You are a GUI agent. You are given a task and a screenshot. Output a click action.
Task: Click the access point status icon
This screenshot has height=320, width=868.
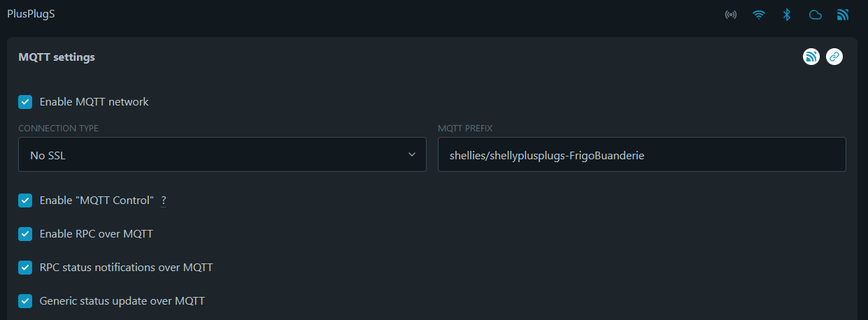click(x=731, y=15)
